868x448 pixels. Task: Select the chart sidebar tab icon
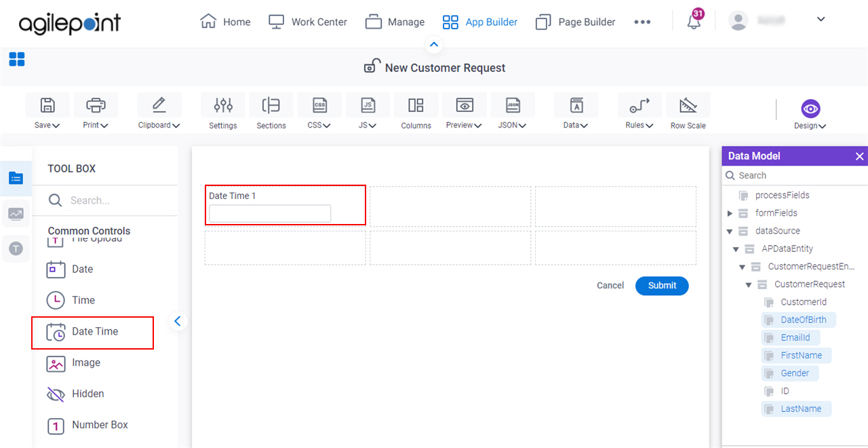coord(16,214)
